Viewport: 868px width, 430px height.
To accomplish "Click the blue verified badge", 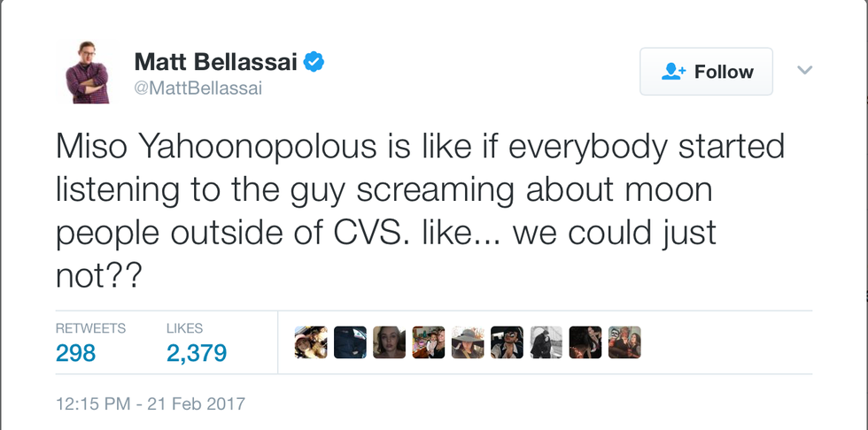I will coord(314,61).
